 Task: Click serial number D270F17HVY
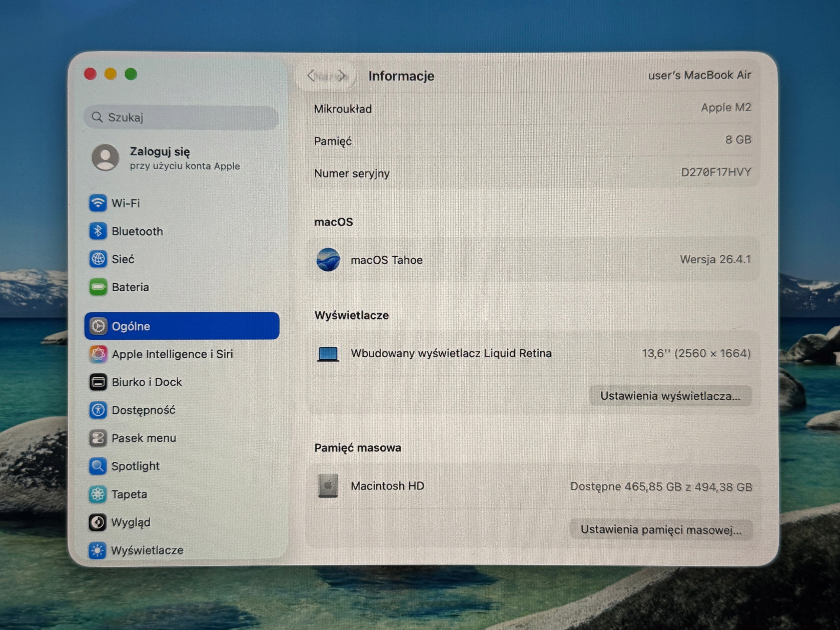tap(716, 172)
